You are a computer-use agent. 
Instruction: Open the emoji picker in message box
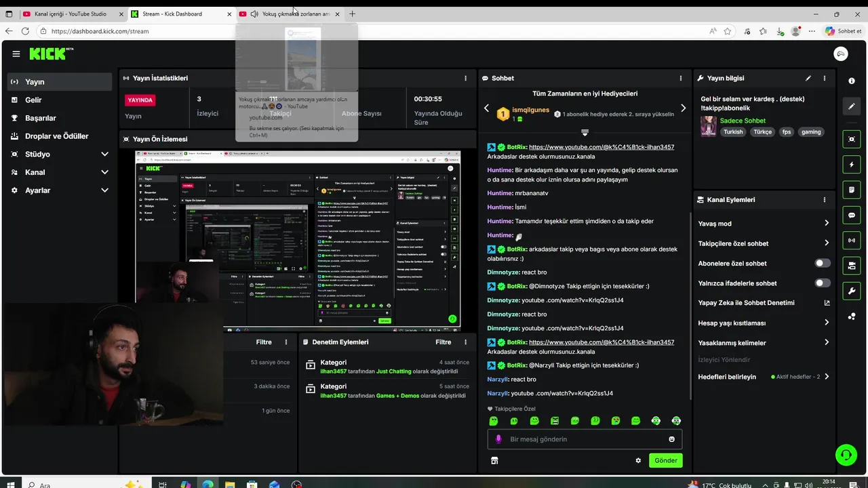pos(672,439)
